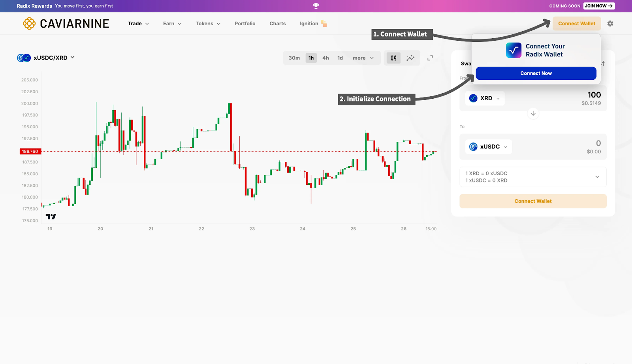This screenshot has width=632, height=364.
Task: Select 1d timeframe
Action: (340, 58)
